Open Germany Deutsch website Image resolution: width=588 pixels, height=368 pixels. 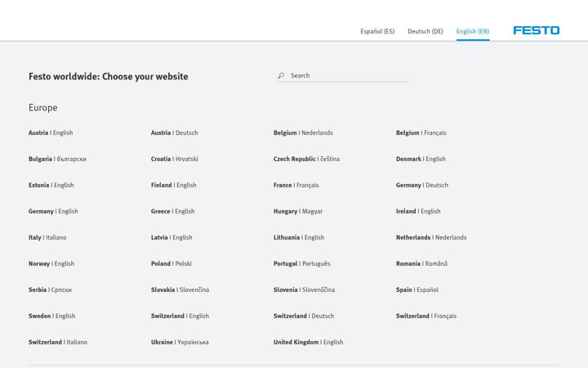pos(422,185)
